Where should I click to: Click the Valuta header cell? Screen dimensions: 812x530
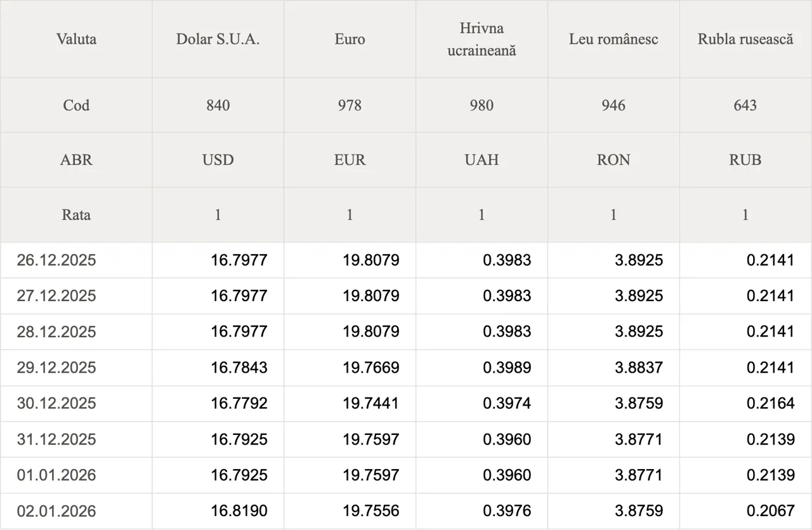point(76,39)
